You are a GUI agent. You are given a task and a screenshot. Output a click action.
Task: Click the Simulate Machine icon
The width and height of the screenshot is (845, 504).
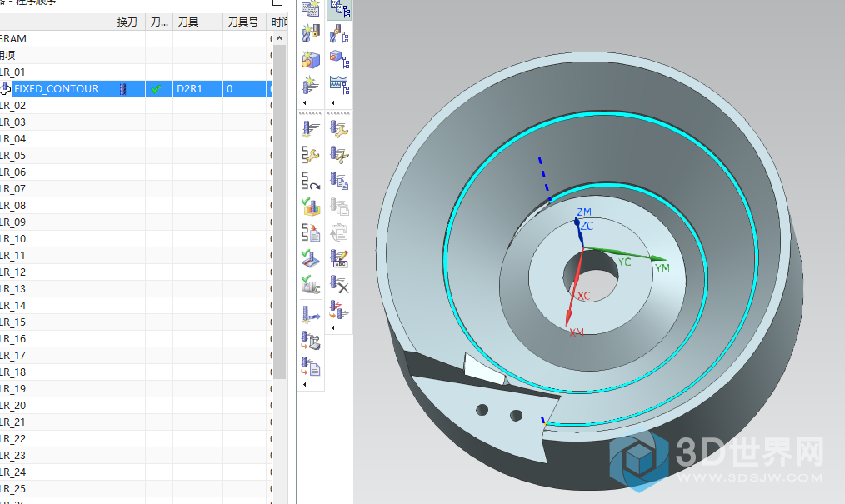click(x=311, y=284)
